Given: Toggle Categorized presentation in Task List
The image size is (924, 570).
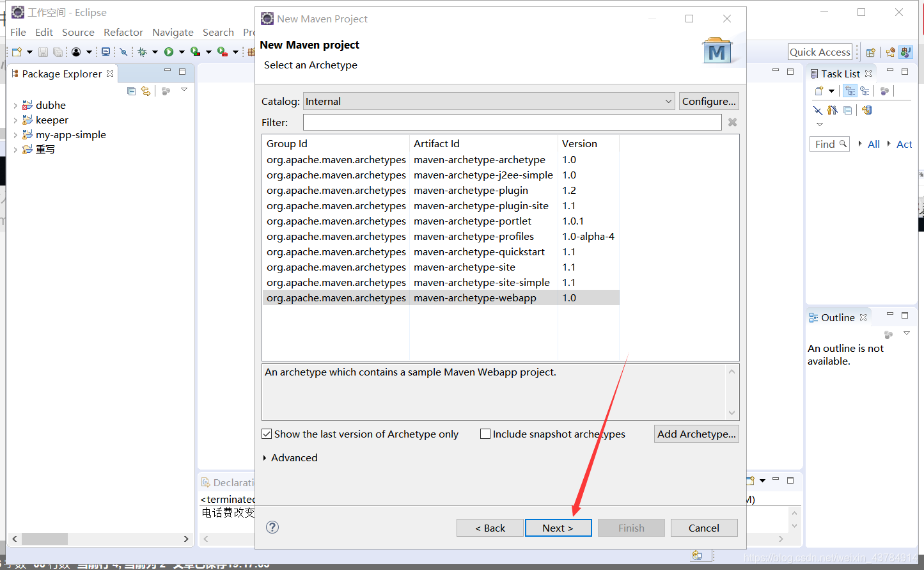Looking at the screenshot, I should coord(850,91).
